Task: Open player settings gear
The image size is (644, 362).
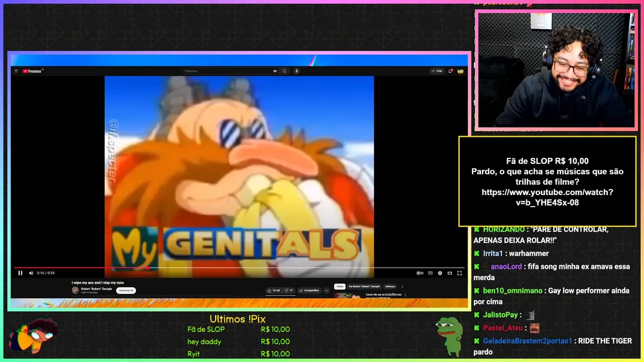Action: (x=440, y=273)
